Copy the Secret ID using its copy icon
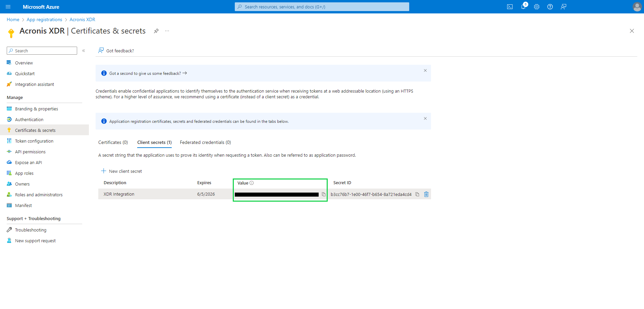This screenshot has height=309, width=644. [417, 194]
